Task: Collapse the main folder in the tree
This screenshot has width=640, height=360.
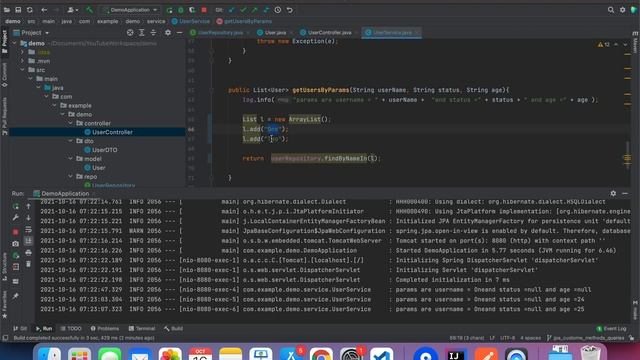Action: click(x=31, y=79)
